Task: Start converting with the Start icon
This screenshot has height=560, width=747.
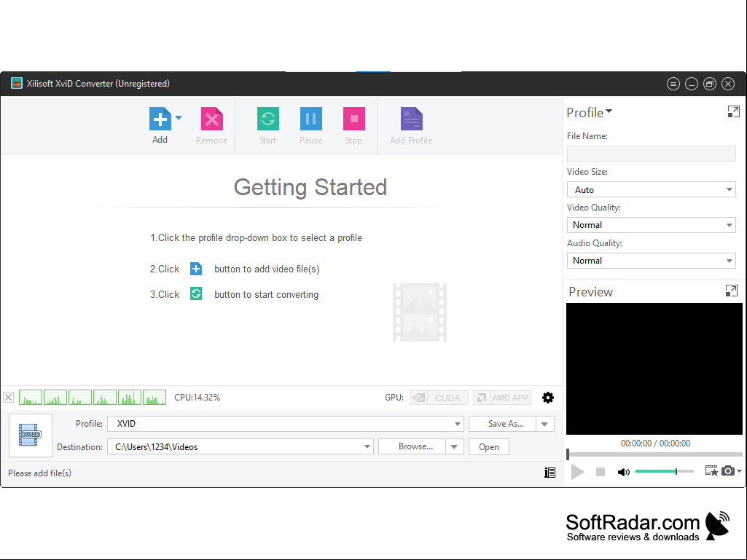Action: click(x=267, y=119)
